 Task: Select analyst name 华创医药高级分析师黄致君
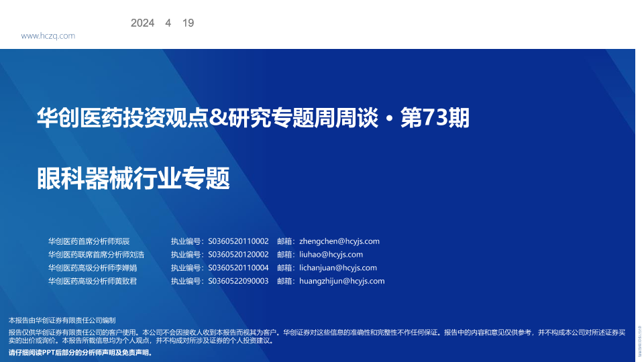tap(92, 282)
